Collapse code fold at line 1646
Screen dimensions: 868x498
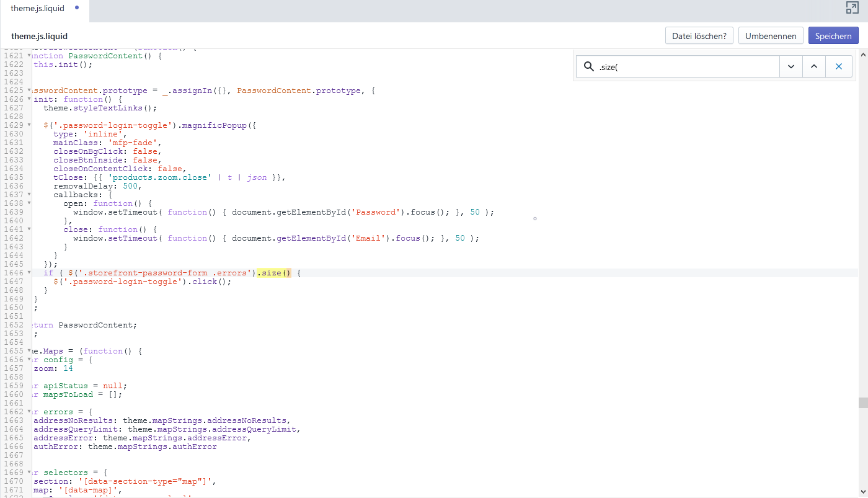pyautogui.click(x=29, y=273)
